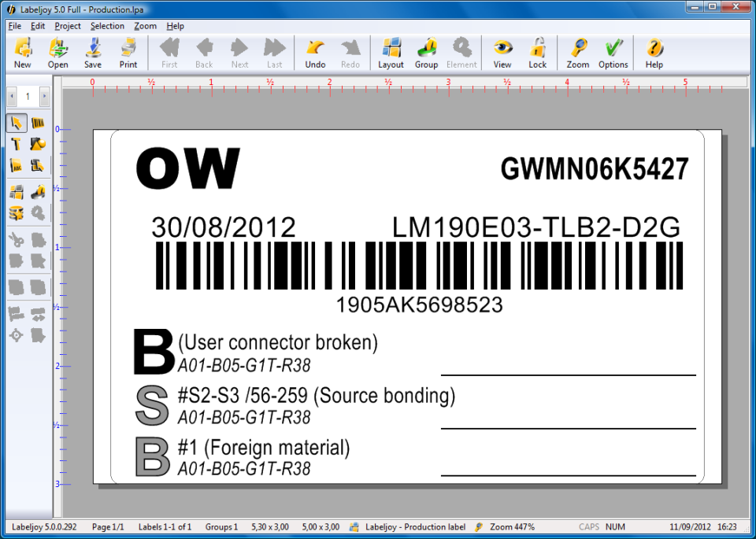Image resolution: width=756 pixels, height=539 pixels.
Task: Click Groups 1 in status bar
Action: tap(221, 527)
